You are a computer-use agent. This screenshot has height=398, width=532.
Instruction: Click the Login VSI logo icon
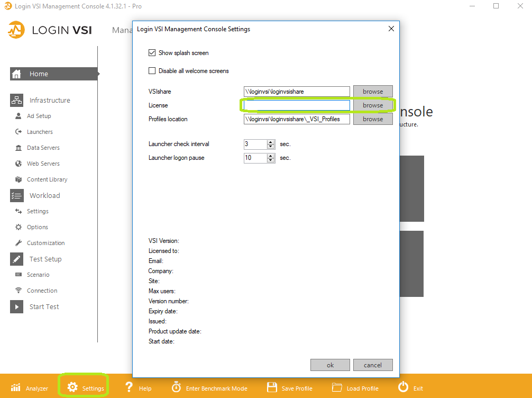pos(16,30)
